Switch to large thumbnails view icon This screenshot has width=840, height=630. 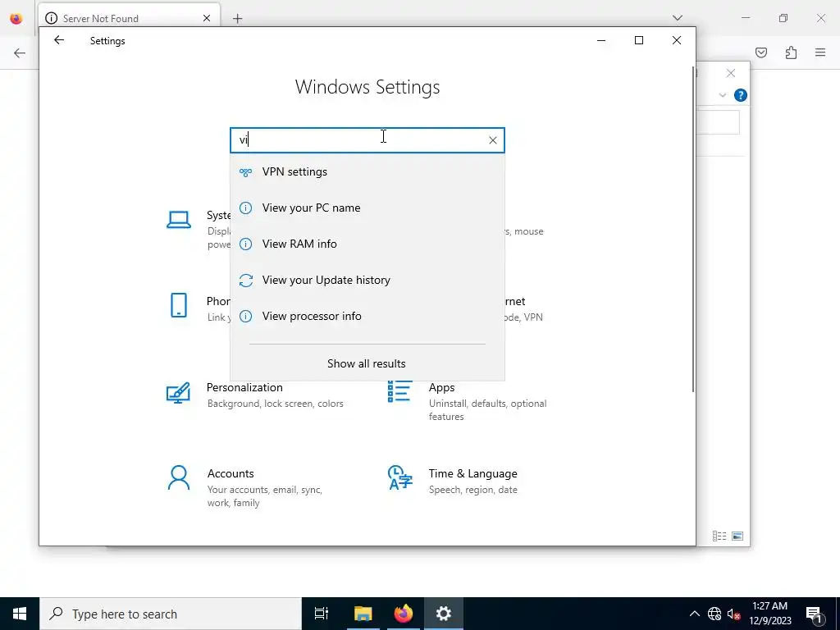(x=737, y=536)
